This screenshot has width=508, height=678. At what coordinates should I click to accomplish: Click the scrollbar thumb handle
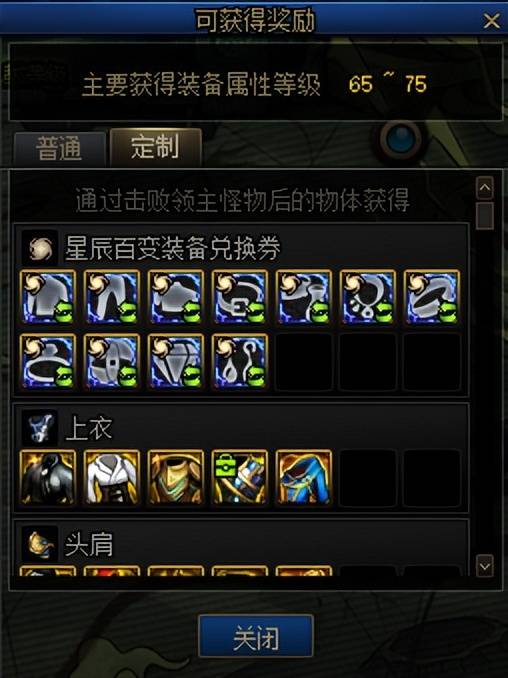485,215
